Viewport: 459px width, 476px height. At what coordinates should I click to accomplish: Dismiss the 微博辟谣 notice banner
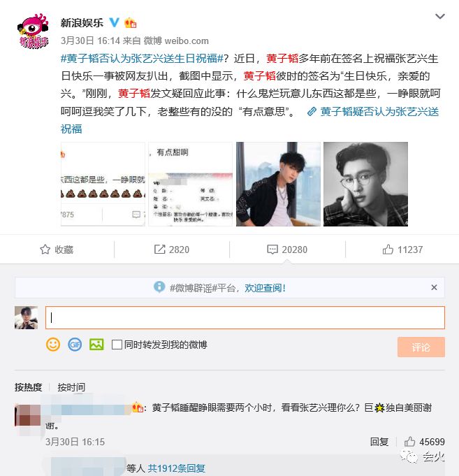click(x=434, y=287)
